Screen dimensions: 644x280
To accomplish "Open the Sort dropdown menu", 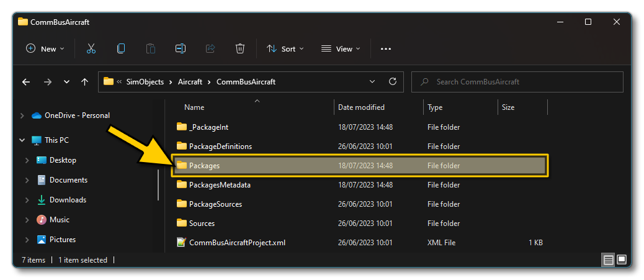I will click(x=285, y=48).
